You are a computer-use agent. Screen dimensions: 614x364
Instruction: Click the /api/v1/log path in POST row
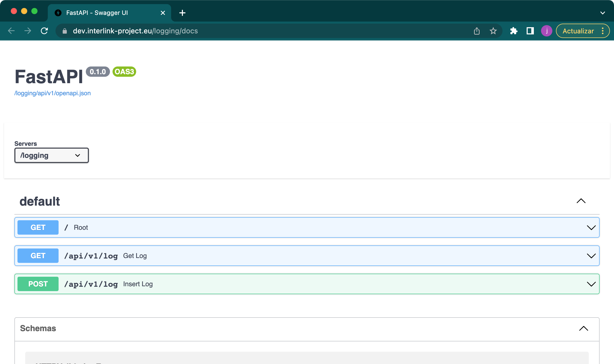click(x=91, y=284)
